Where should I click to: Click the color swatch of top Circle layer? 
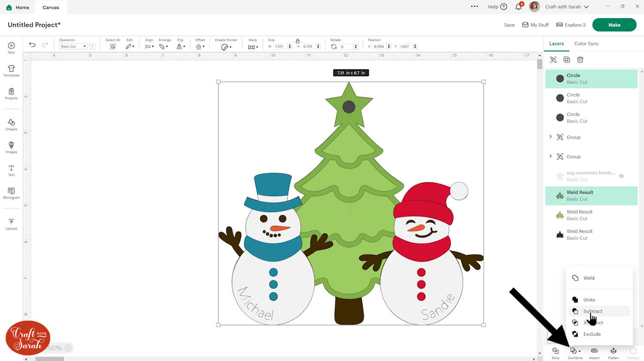pos(560,79)
